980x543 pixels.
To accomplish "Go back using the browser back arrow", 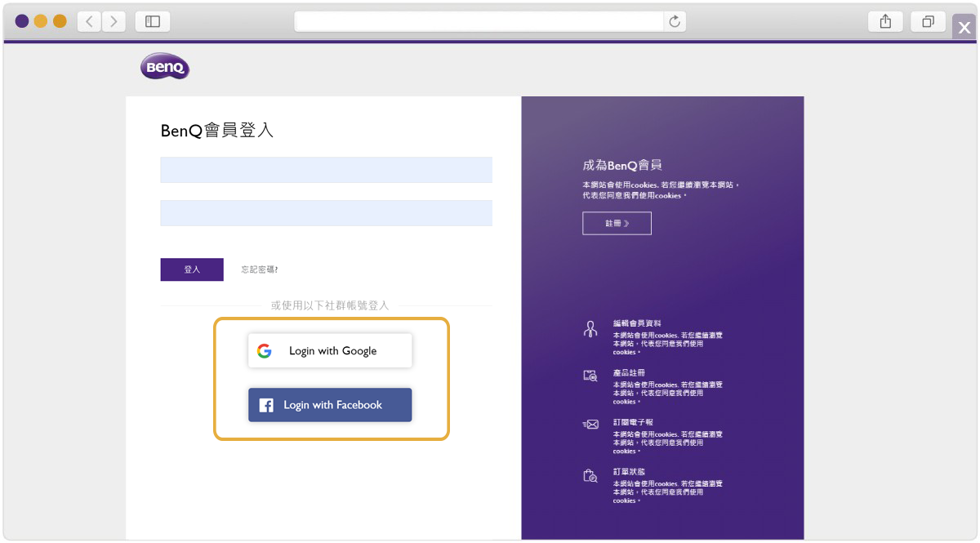I will point(90,21).
